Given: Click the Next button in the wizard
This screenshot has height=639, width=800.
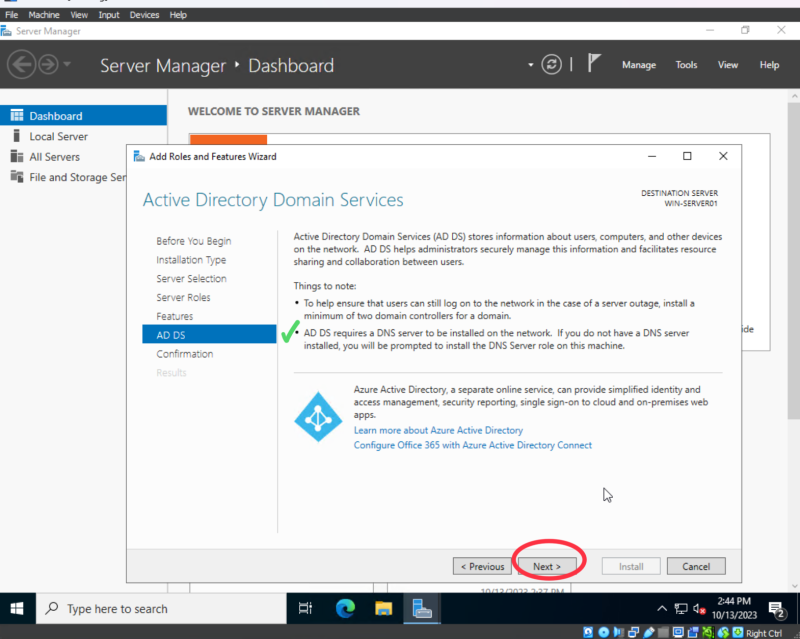Looking at the screenshot, I should click(548, 565).
